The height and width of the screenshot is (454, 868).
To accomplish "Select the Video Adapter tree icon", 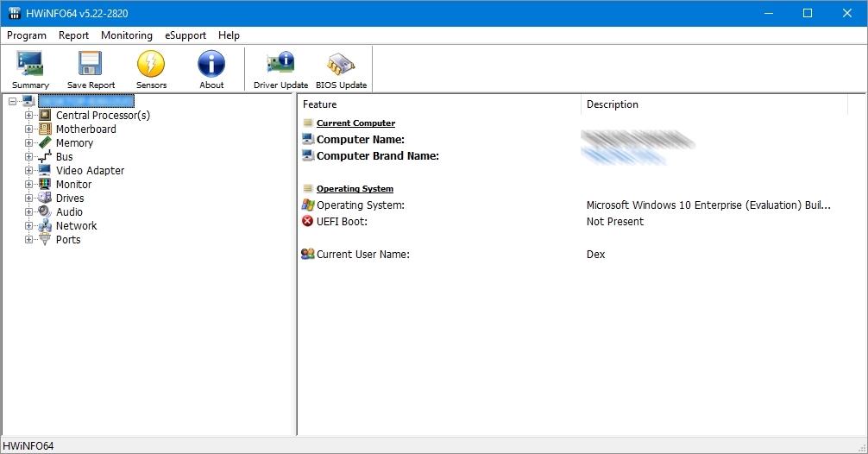I will pyautogui.click(x=45, y=171).
